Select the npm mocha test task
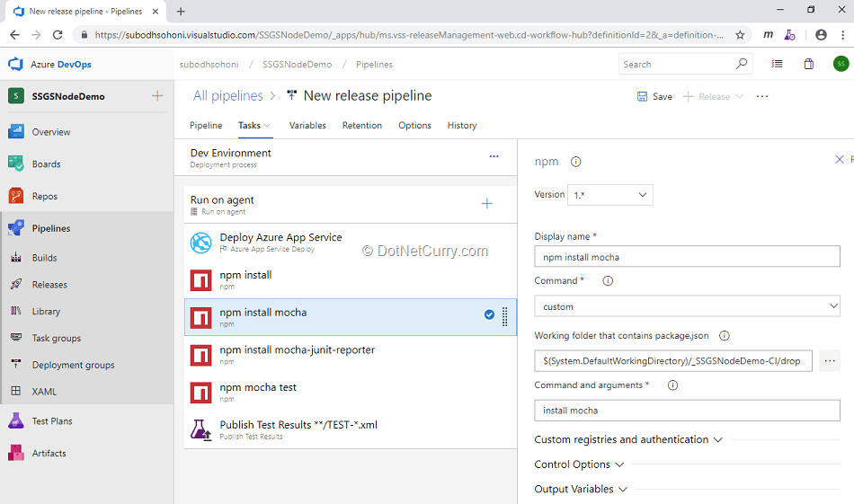Screen dimensions: 854x504 coord(351,393)
